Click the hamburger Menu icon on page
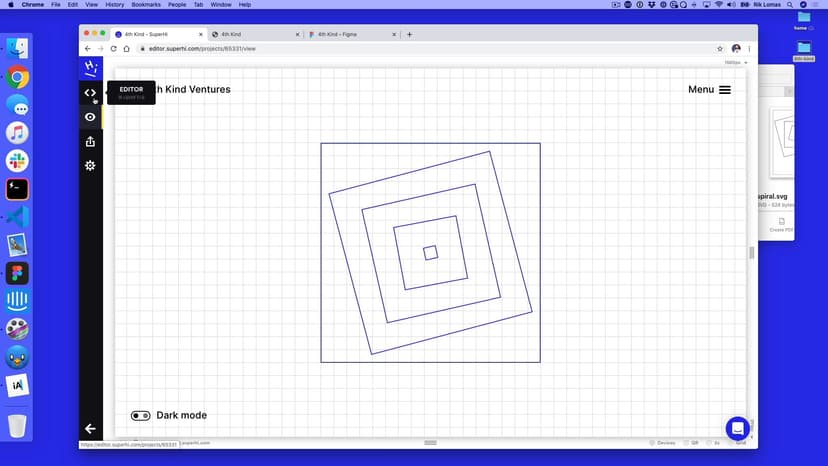 point(725,90)
